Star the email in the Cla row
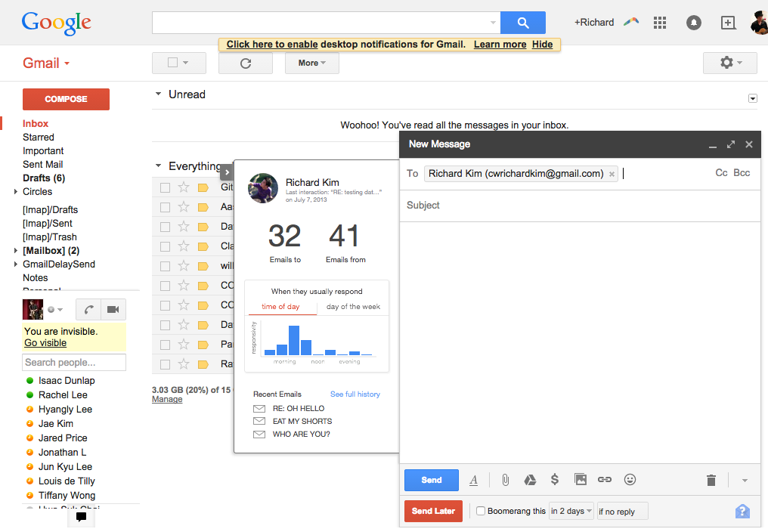Viewport: 768px width, 532px height. [x=184, y=246]
